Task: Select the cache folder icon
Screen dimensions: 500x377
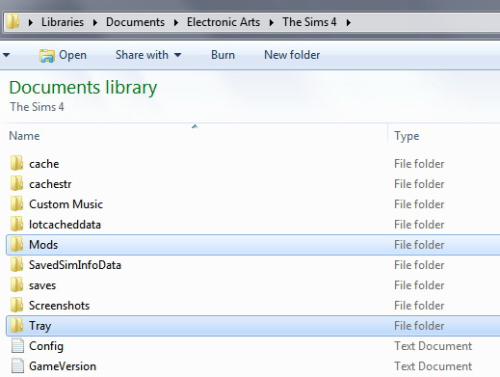Action: [x=17, y=163]
